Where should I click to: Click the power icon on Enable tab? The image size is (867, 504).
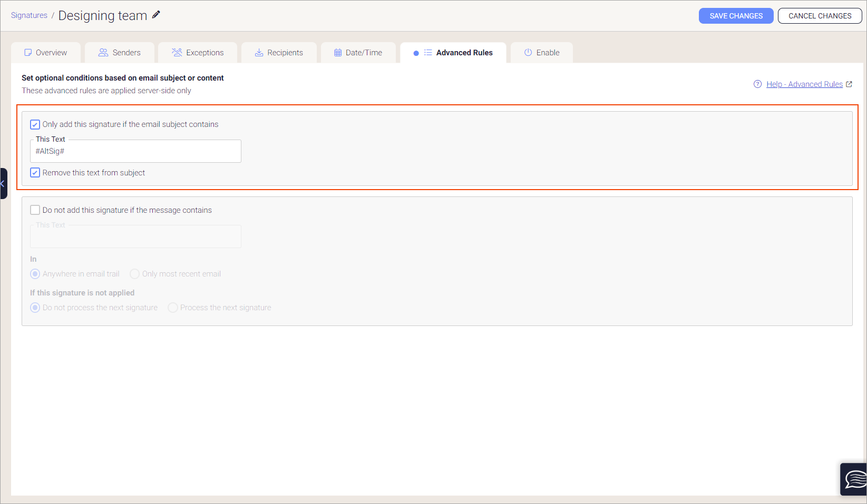tap(528, 52)
